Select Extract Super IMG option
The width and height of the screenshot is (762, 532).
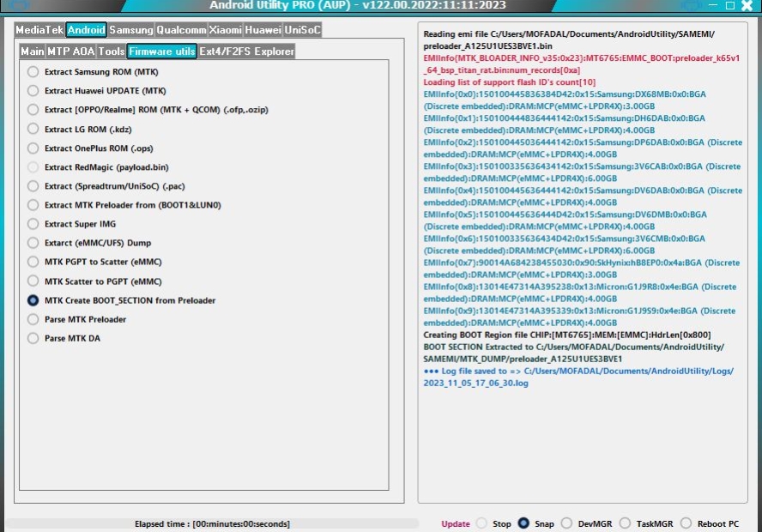[x=71, y=224]
